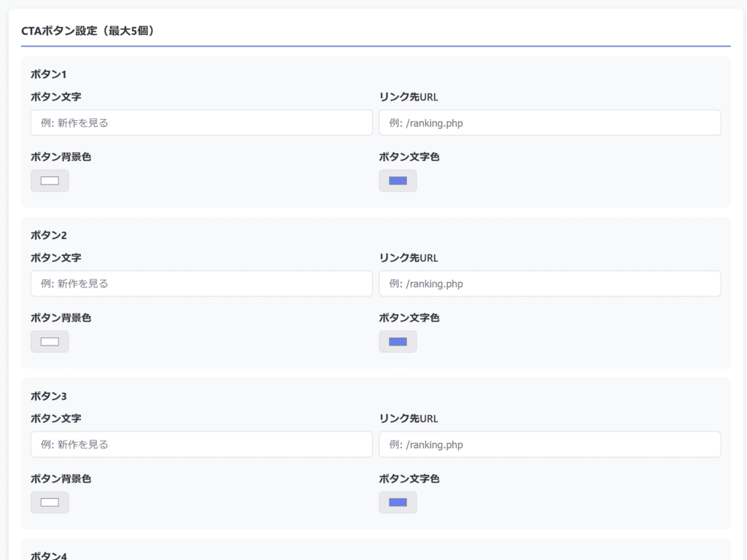Open ボタン1 text color picker swatch
This screenshot has height=560, width=747.
tap(398, 181)
